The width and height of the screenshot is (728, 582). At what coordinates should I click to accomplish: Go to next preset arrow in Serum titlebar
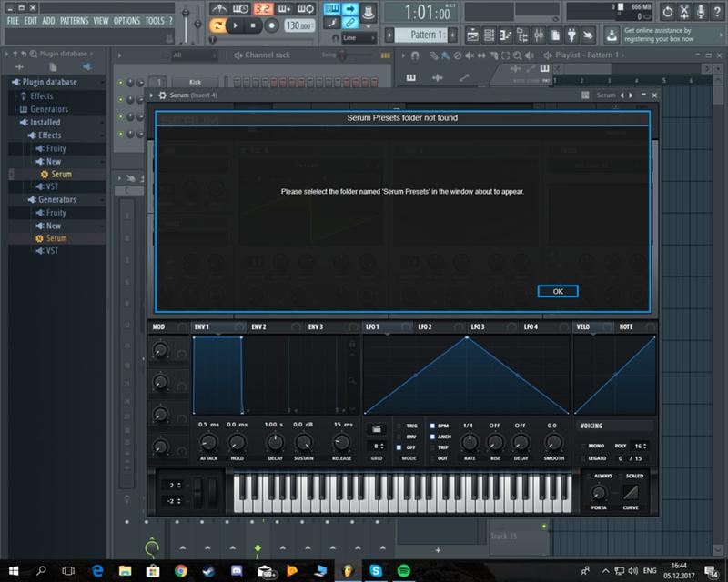(x=631, y=95)
